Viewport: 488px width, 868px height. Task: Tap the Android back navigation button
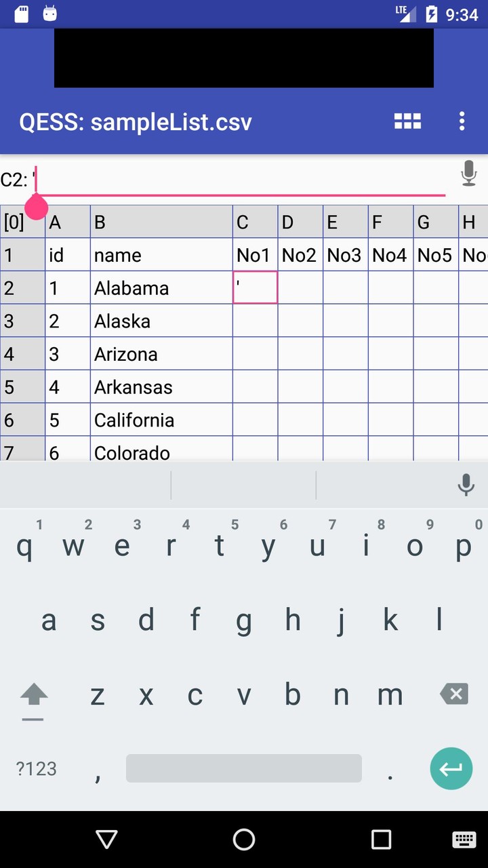(107, 840)
